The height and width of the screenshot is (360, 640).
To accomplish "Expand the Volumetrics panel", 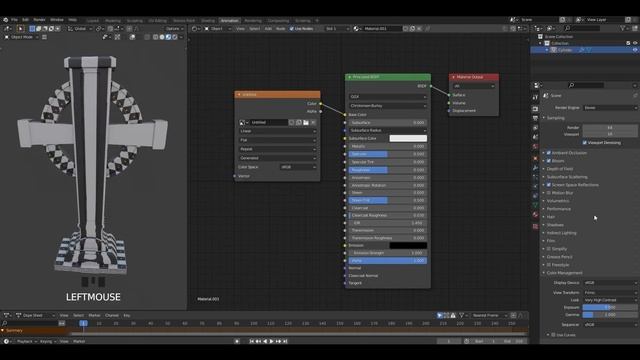I will point(558,201).
